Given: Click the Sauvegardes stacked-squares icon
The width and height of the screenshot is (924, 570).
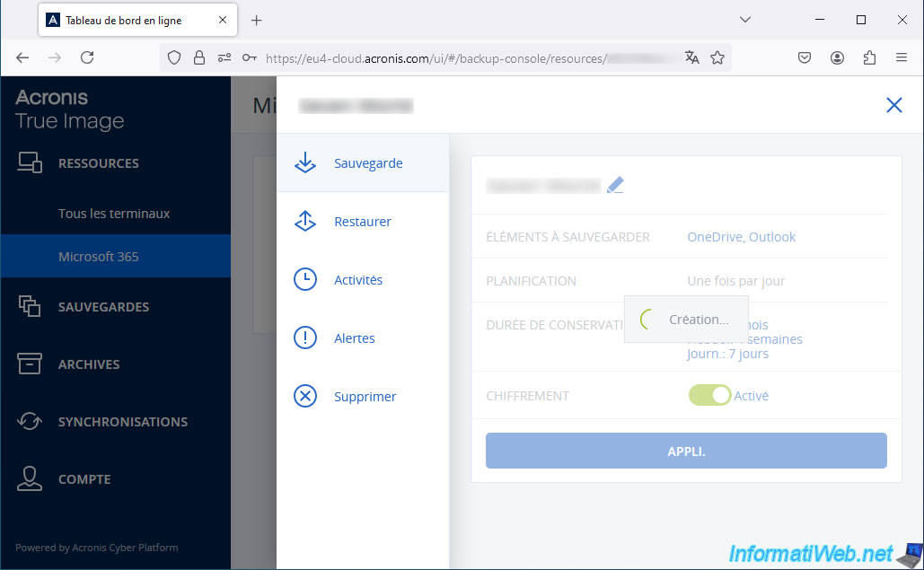Looking at the screenshot, I should point(30,306).
